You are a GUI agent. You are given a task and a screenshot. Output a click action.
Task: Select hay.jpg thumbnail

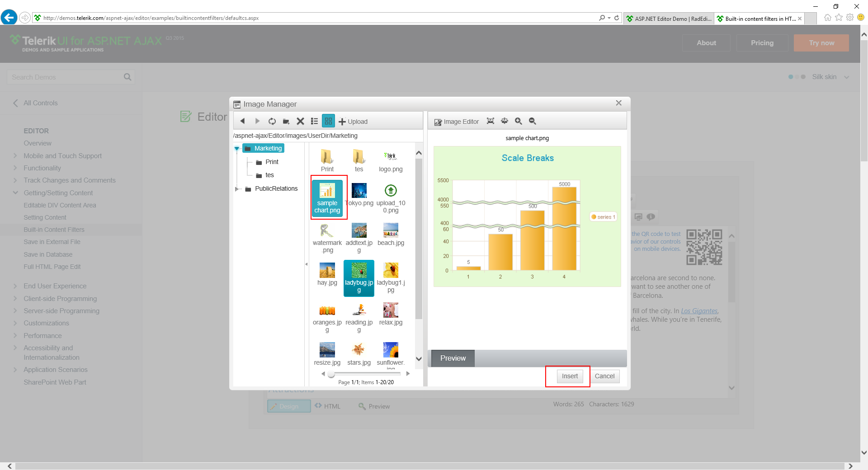pyautogui.click(x=327, y=275)
